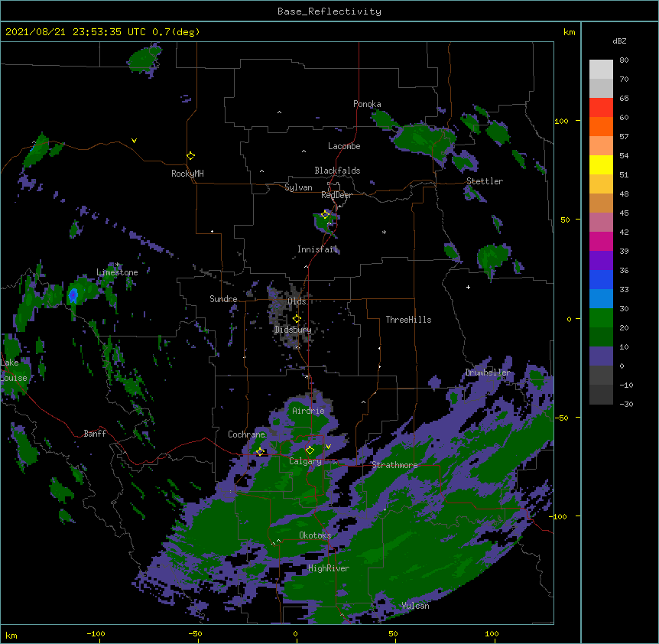This screenshot has width=659, height=644.
Task: Click the Sylvan label on map
Action: click(x=298, y=187)
